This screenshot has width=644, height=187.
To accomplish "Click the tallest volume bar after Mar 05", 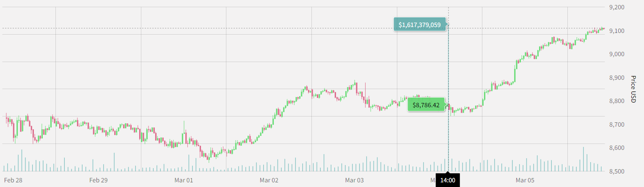I will coord(583,159).
